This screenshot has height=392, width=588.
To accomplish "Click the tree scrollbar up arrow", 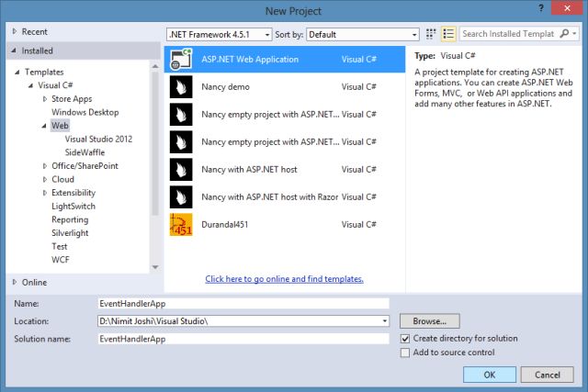I will tap(155, 66).
